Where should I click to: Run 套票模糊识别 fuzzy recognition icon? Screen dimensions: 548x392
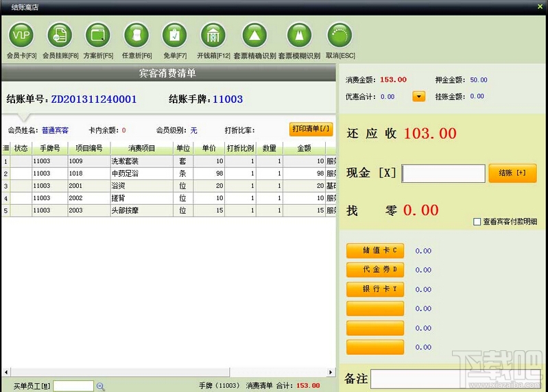299,35
